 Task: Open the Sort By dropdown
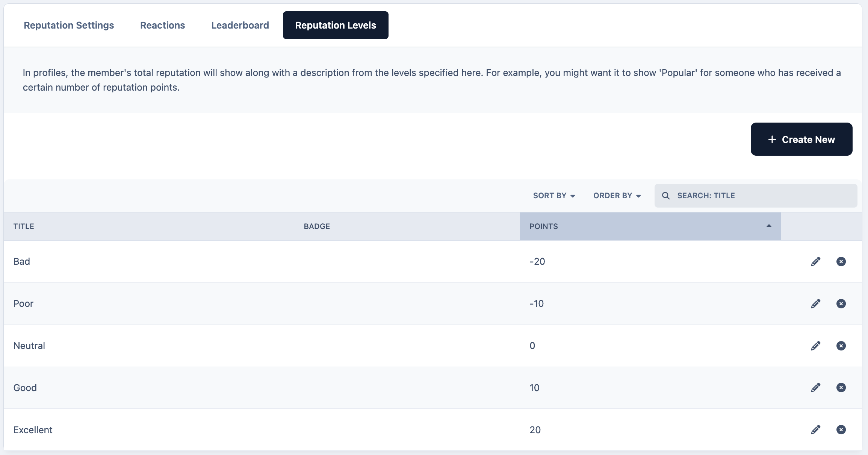[x=554, y=196]
